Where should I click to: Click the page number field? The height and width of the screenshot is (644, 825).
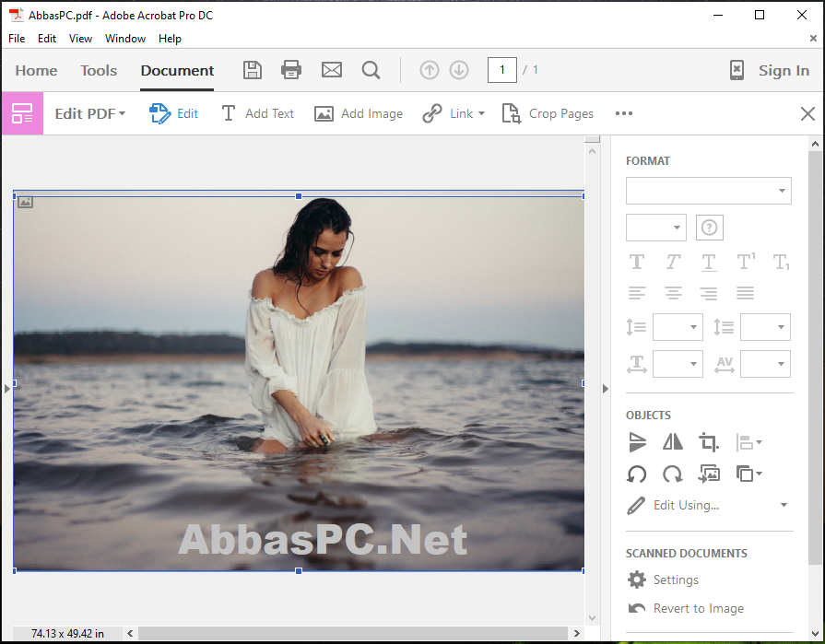502,70
